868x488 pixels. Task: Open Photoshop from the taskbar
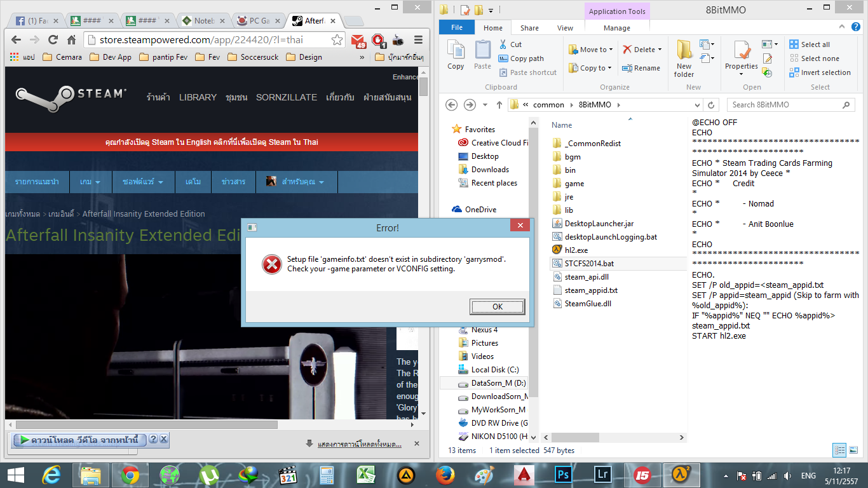click(x=563, y=475)
